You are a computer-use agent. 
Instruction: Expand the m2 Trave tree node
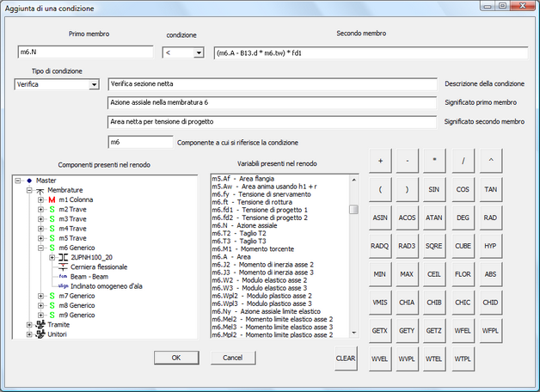coord(41,209)
